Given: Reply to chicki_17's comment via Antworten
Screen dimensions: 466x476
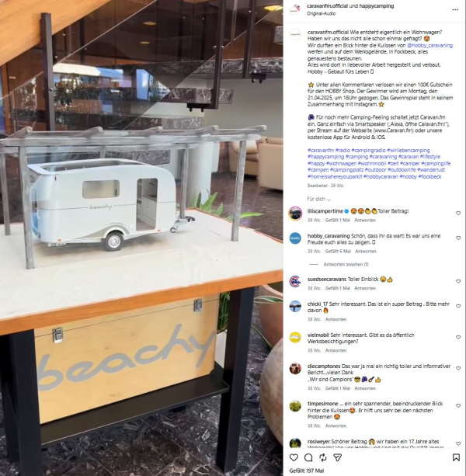Looking at the screenshot, I should point(336,319).
